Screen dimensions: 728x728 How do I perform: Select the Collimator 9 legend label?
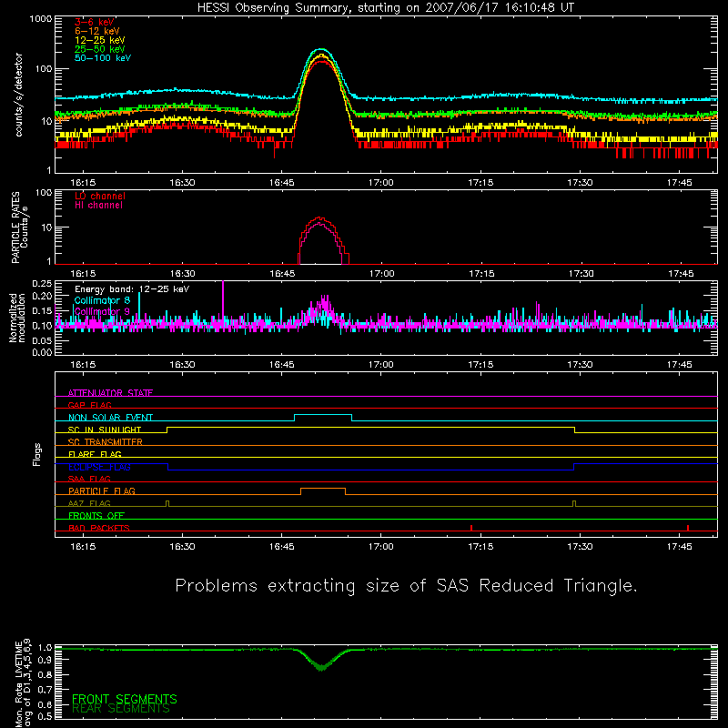[x=102, y=311]
